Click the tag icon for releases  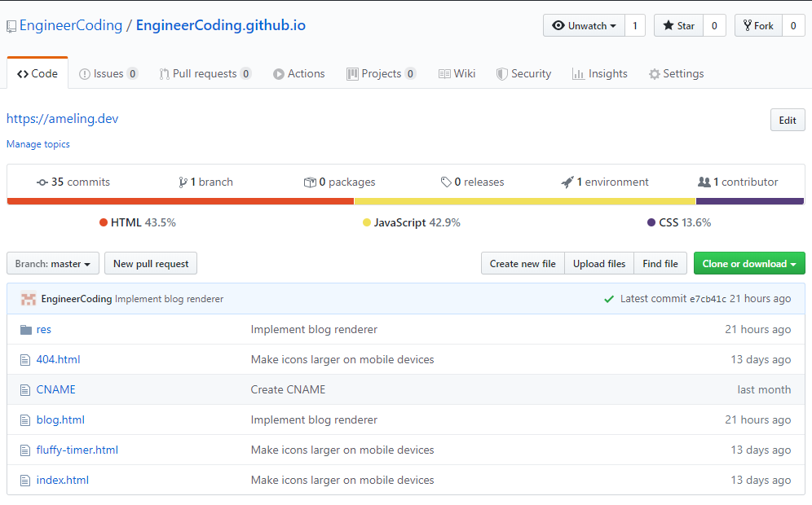coord(446,182)
